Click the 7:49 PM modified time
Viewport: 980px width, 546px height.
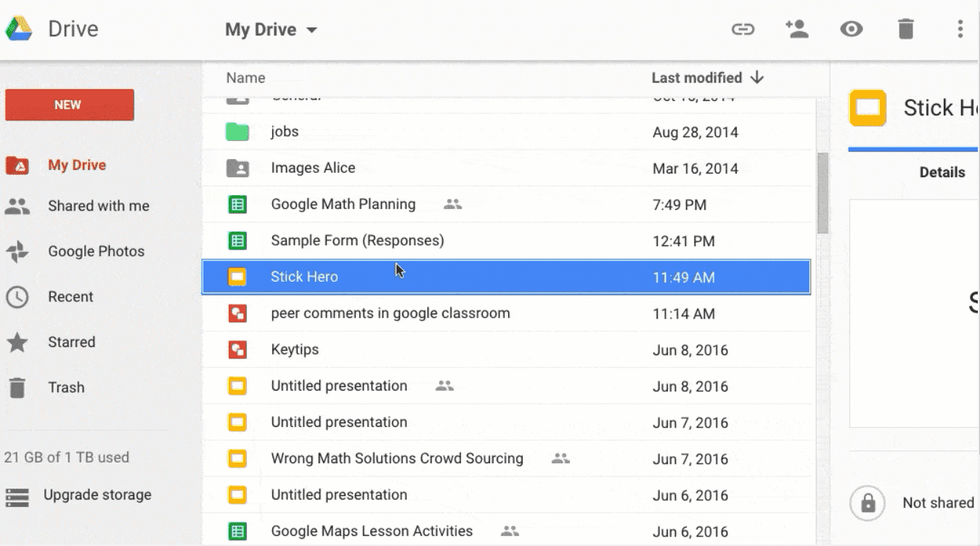pyautogui.click(x=679, y=205)
